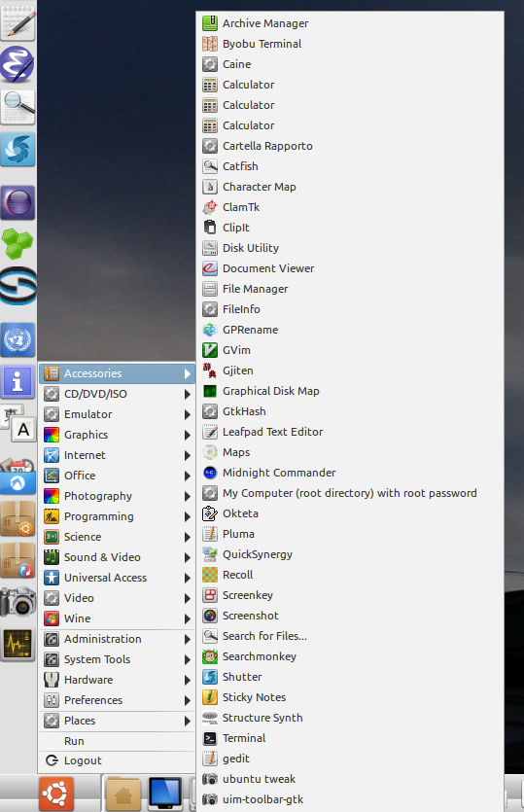Click the Sticky Notes icon
Viewport: 524px width, 812px height.
tap(210, 697)
